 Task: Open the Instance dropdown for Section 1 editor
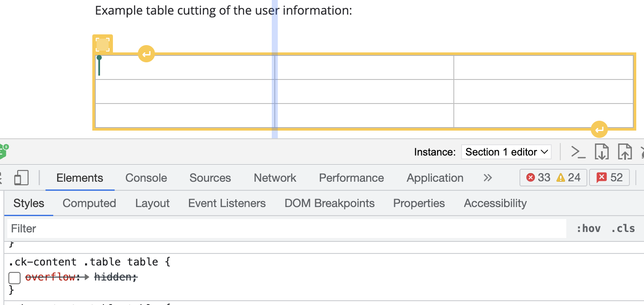click(x=506, y=152)
